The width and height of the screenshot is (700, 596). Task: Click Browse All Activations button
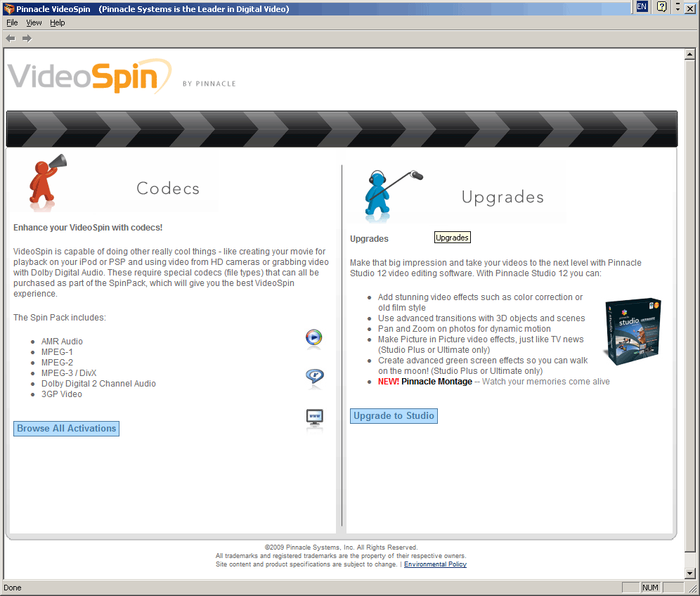tap(67, 429)
